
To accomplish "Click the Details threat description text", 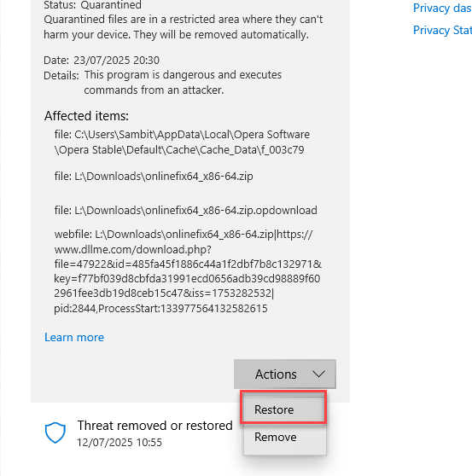I will [183, 82].
